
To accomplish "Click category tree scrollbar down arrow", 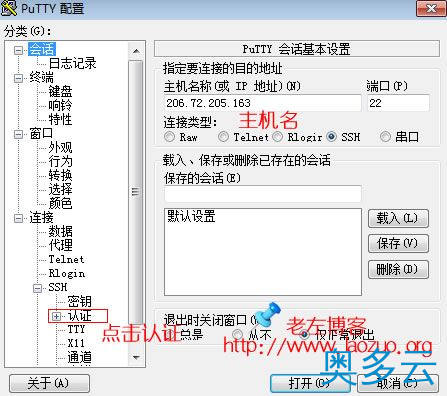I will pyautogui.click(x=136, y=357).
